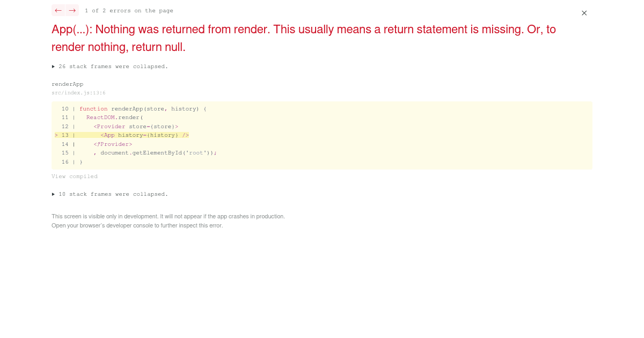Select the renderApp stack frame entry
This screenshot has height=338, width=644.
(68, 84)
